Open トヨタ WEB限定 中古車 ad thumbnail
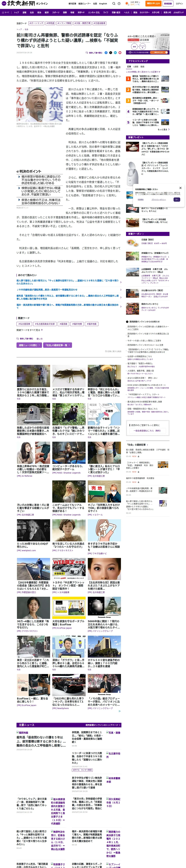 [69, 569]
